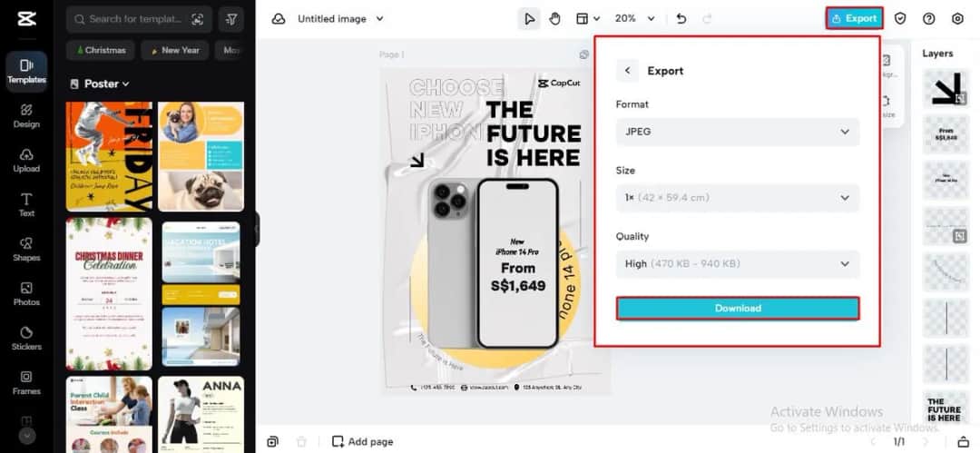Open the Frames panel
980x453 pixels.
[x=26, y=382]
